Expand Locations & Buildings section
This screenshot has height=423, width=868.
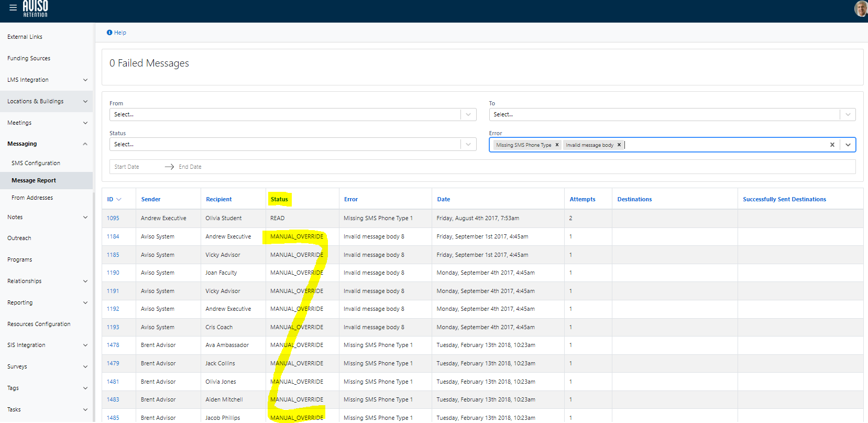pyautogui.click(x=47, y=101)
